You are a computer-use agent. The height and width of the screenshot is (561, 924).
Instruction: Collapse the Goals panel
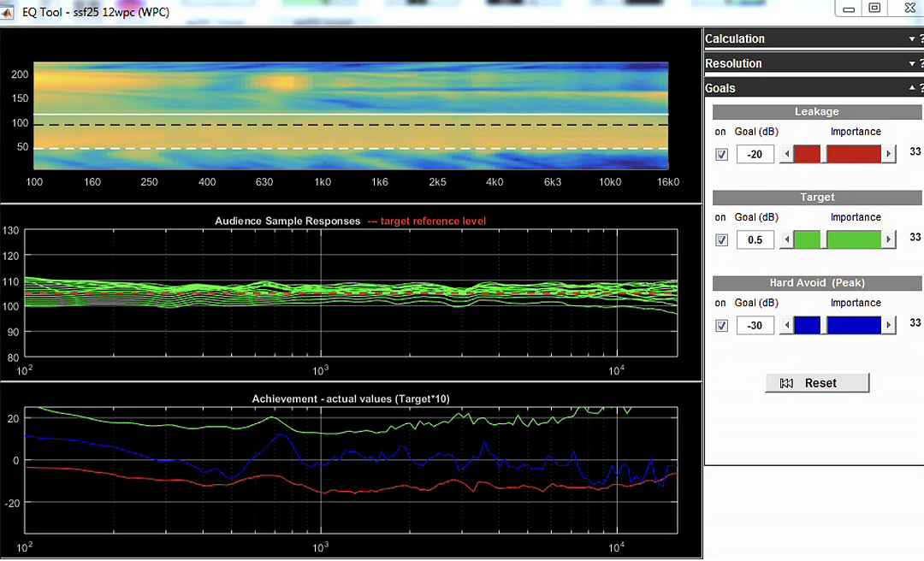(x=911, y=89)
